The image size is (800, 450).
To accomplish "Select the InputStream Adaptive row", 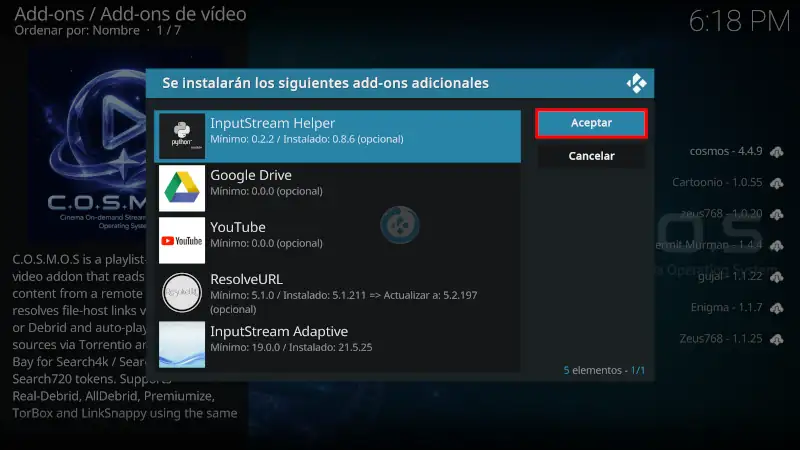I will [x=337, y=345].
